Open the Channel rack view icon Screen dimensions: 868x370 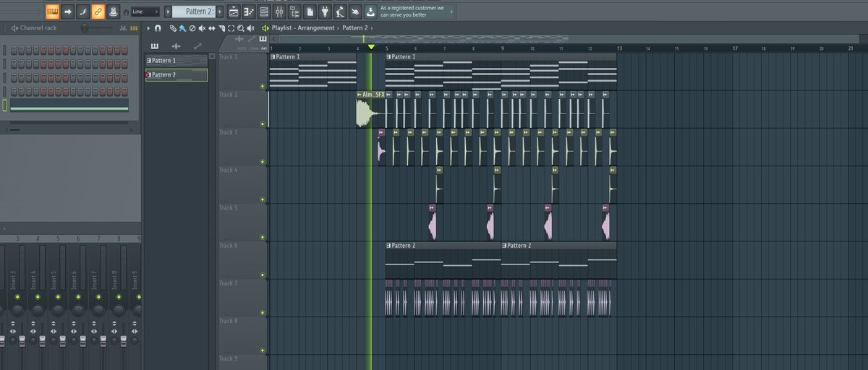pyautogui.click(x=264, y=12)
